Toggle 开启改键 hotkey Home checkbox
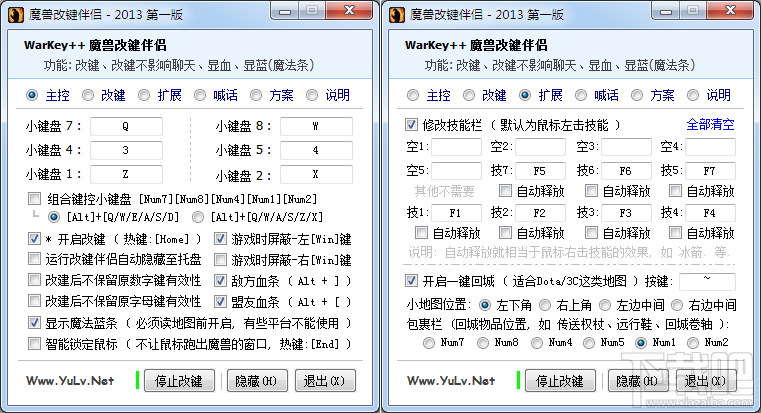The height and width of the screenshot is (413, 761). click(x=34, y=239)
